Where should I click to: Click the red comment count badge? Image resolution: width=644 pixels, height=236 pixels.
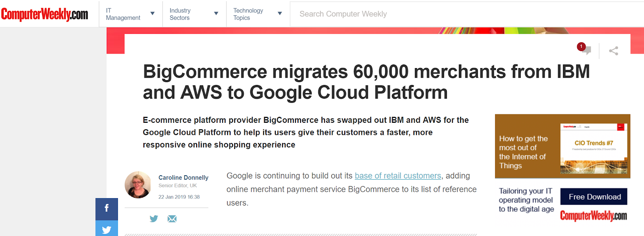click(x=581, y=46)
